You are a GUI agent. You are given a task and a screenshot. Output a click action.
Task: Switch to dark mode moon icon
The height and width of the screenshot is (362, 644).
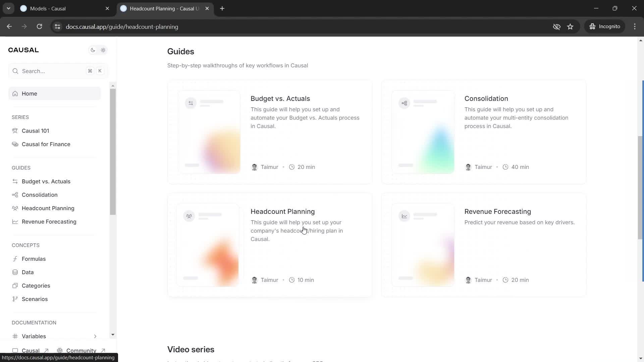(x=93, y=50)
